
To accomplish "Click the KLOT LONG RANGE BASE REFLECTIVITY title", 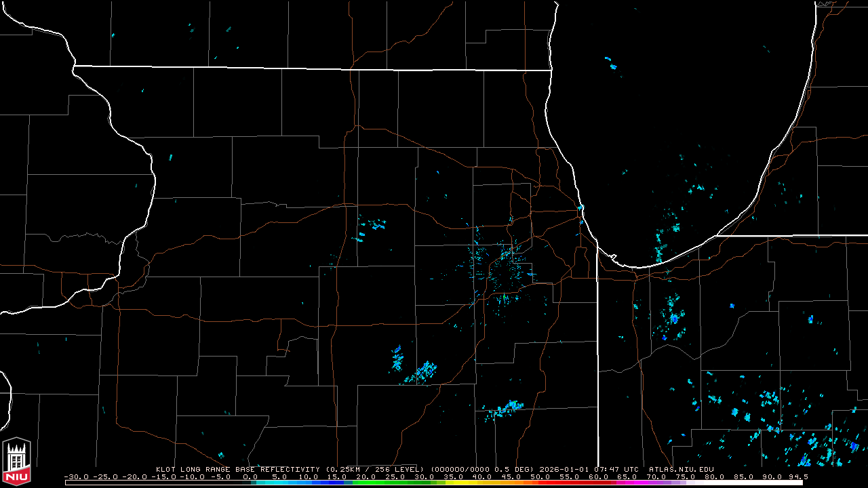I will (237, 469).
